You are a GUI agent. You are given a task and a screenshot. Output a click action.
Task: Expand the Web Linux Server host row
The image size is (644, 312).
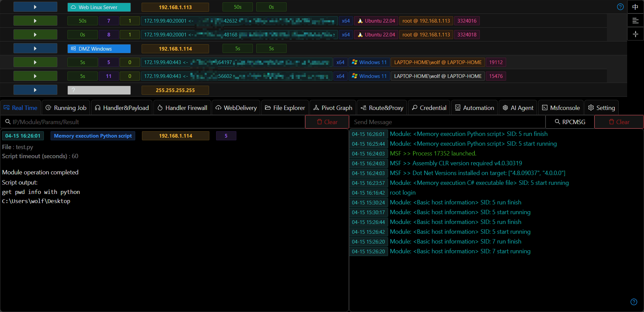click(x=35, y=7)
